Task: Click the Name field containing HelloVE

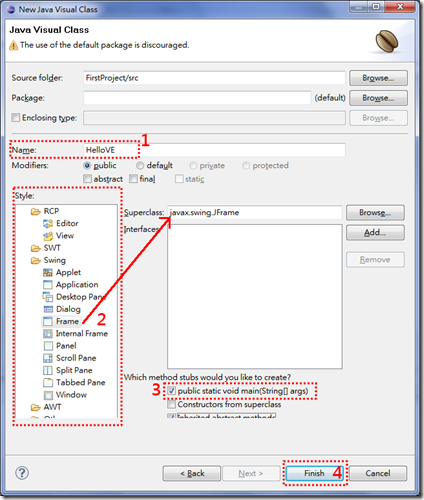Action: tap(214, 150)
